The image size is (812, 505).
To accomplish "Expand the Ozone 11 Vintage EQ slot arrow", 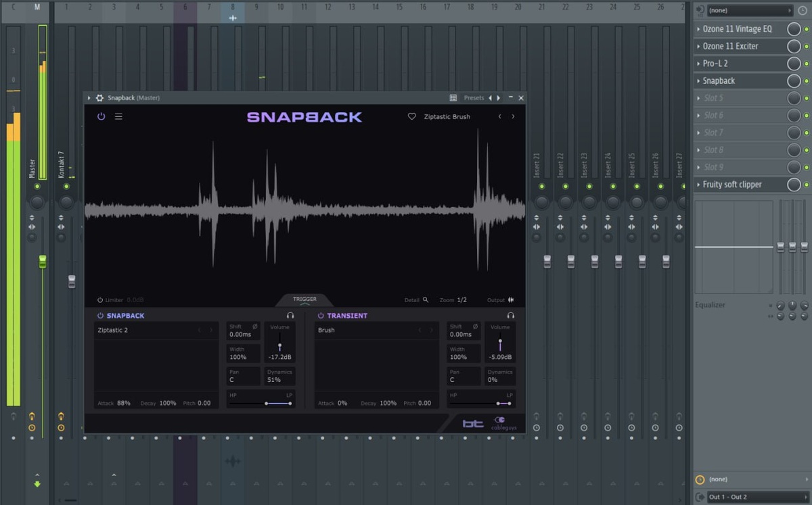I will pyautogui.click(x=698, y=29).
